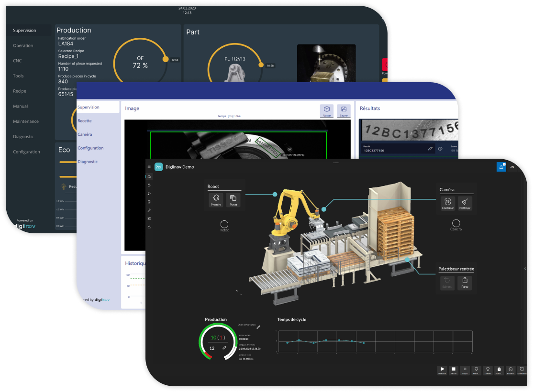The width and height of the screenshot is (533, 392).
Task: Click the warning triangle sidebar icon
Action: tap(149, 227)
